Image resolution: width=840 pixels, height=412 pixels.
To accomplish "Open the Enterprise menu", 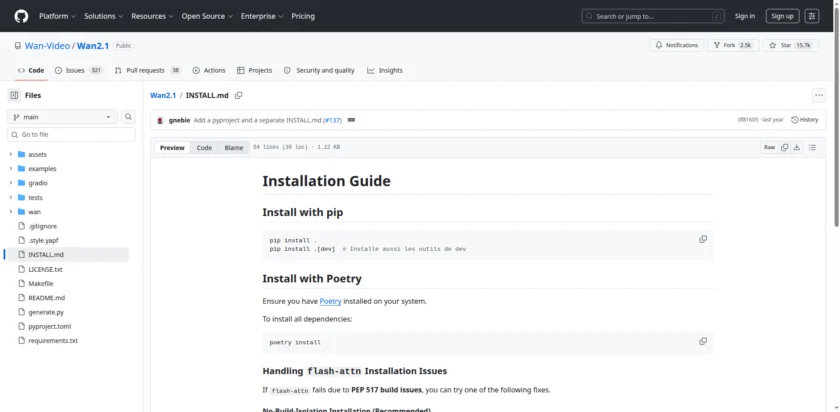I will tap(262, 16).
